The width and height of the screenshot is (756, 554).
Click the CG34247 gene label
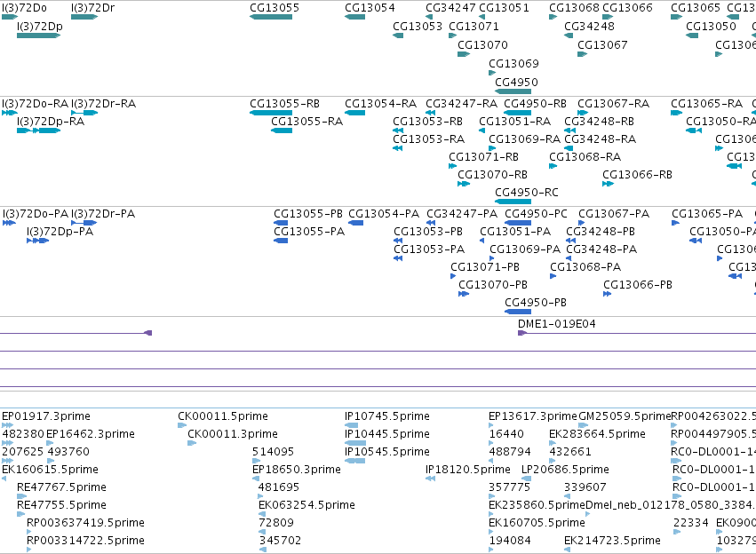tap(450, 8)
